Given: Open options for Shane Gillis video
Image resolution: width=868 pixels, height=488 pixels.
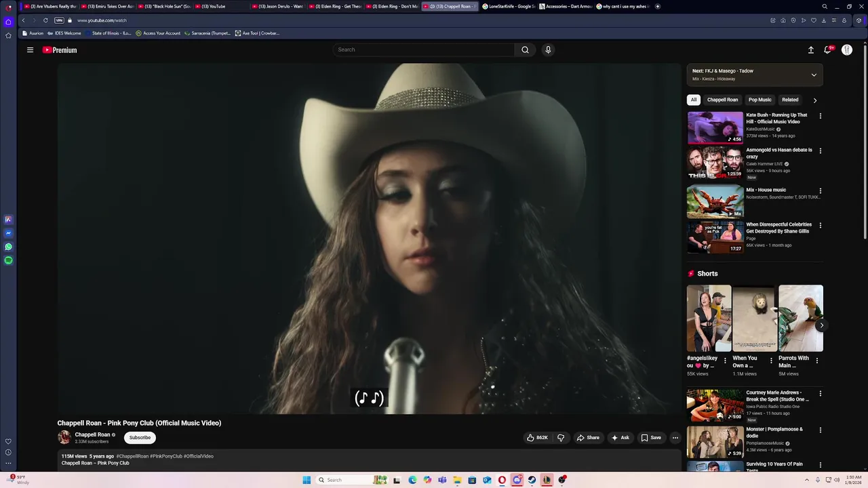Looking at the screenshot, I should [820, 226].
